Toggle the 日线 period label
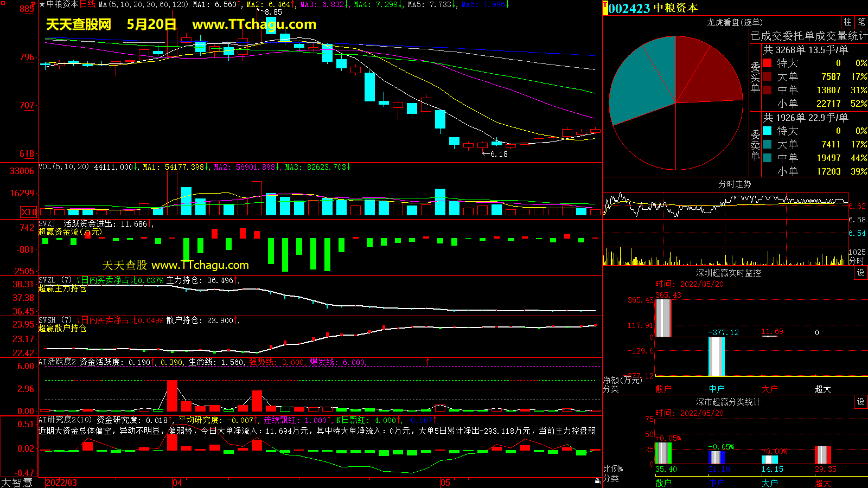 87,4
